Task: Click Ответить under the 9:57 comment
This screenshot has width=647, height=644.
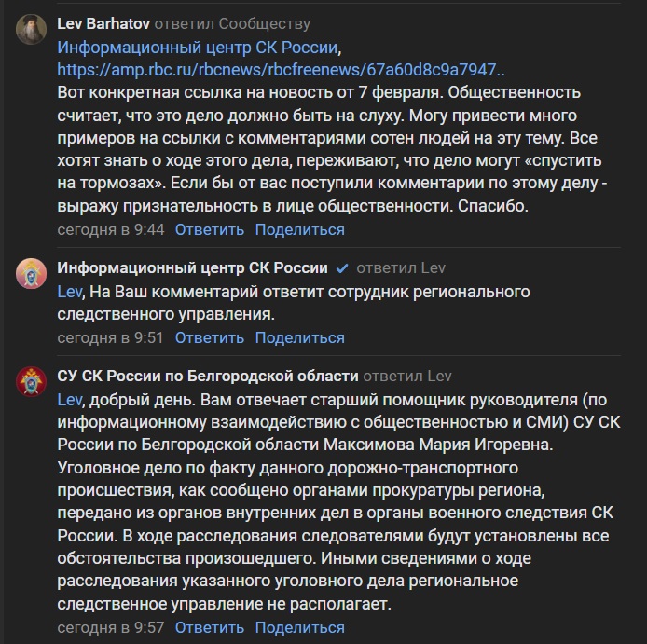Action: pyautogui.click(x=209, y=627)
